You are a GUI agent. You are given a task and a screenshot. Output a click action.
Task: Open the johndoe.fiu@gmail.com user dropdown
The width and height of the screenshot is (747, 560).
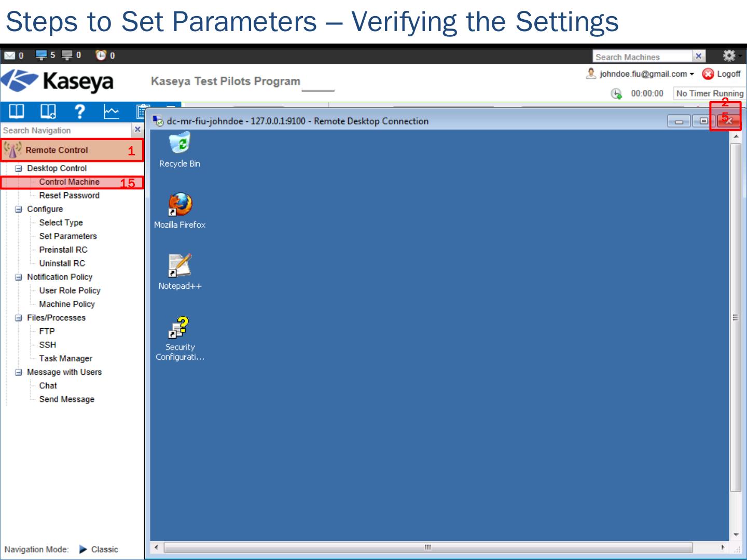click(646, 74)
